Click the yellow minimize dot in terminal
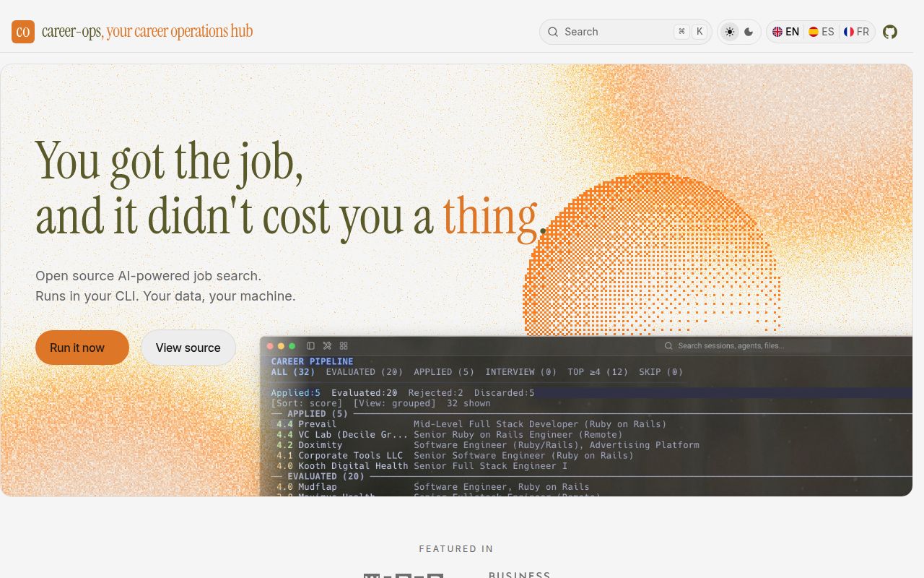The height and width of the screenshot is (578, 924). (x=282, y=346)
